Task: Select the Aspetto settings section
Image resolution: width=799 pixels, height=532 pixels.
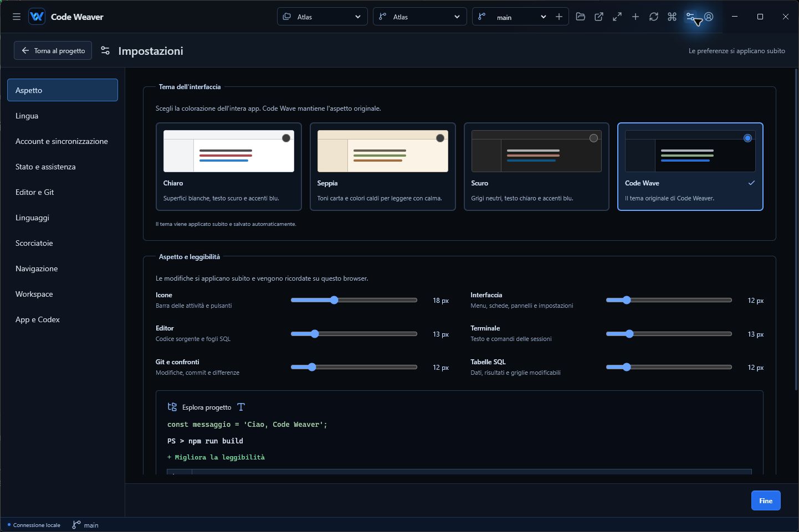Action: pos(63,90)
